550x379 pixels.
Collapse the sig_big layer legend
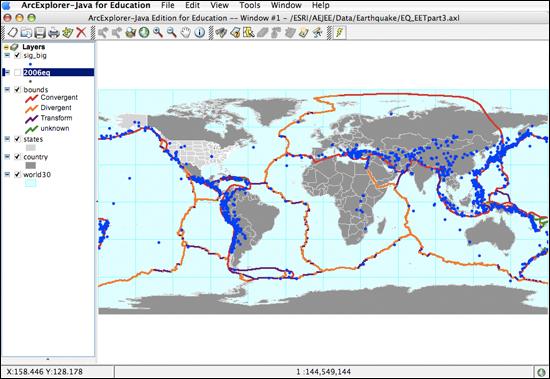(7, 55)
